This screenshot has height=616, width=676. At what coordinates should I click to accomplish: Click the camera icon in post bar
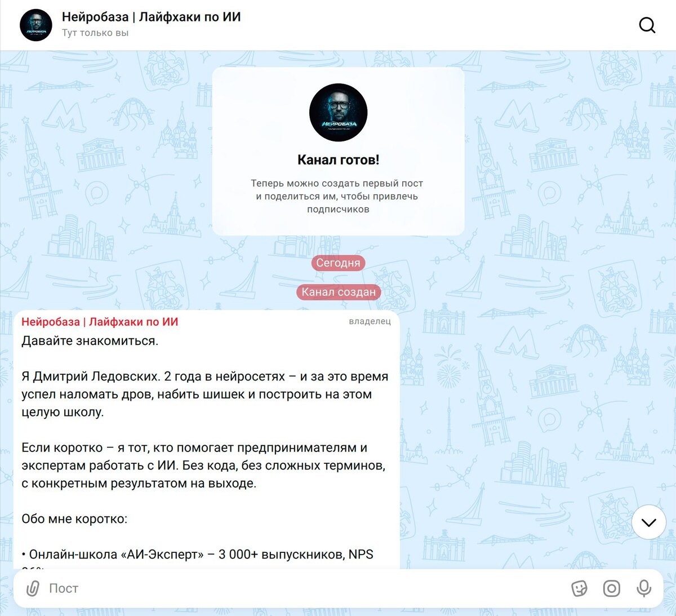(x=612, y=588)
